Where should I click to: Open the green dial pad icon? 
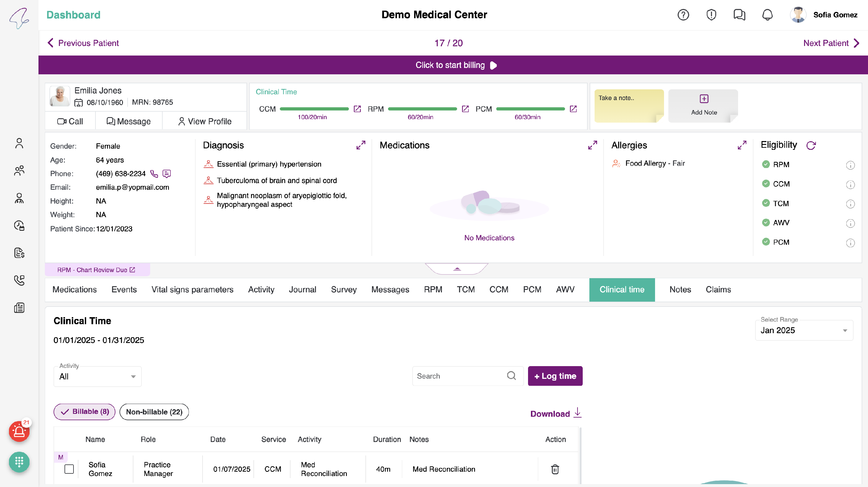coord(19,462)
